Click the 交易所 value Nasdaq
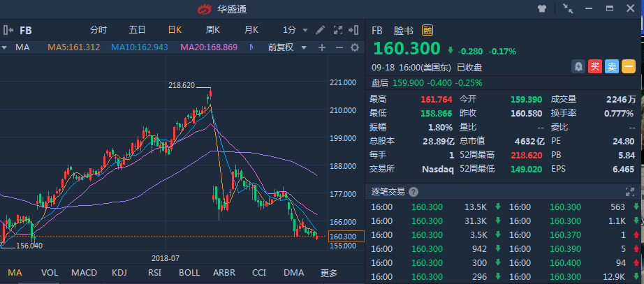644x284 pixels. coord(438,169)
